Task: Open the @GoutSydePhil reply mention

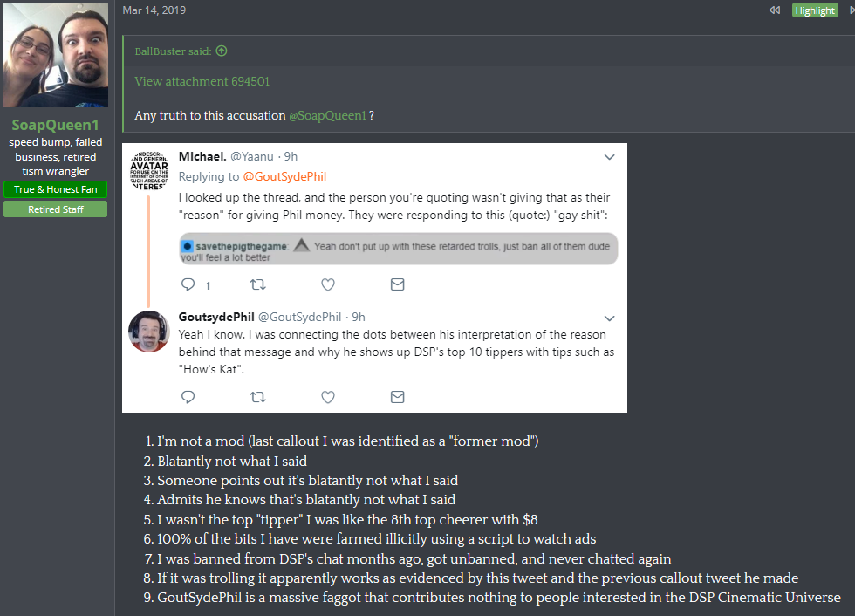Action: click(284, 176)
